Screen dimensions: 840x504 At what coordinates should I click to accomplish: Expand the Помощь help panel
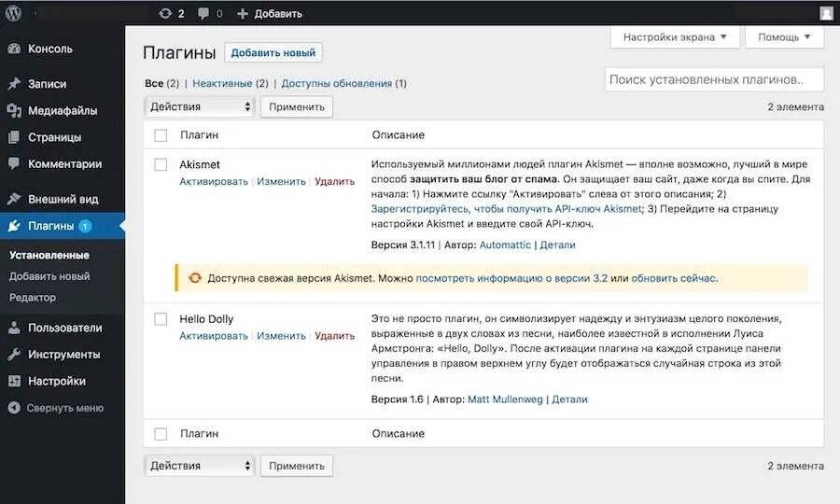coord(784,37)
